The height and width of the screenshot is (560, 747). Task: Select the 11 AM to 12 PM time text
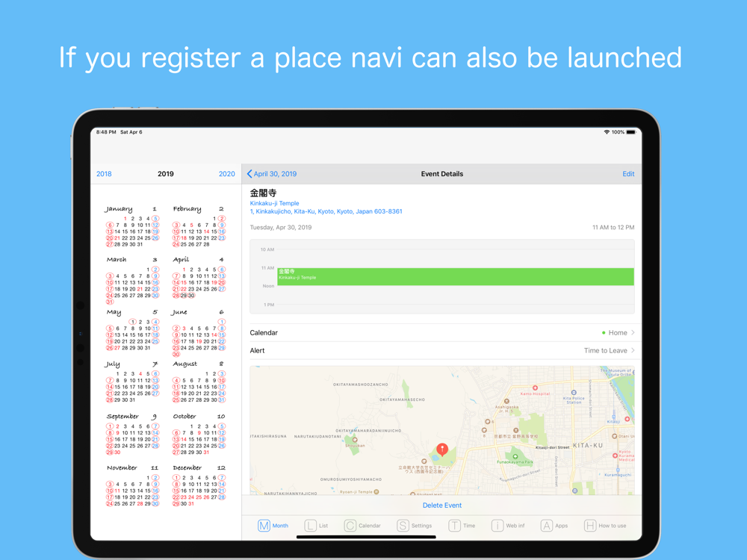tap(613, 227)
